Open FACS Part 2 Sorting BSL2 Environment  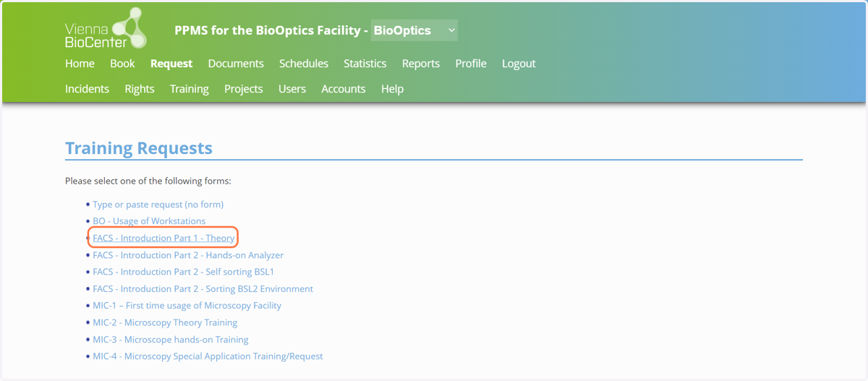tap(203, 288)
